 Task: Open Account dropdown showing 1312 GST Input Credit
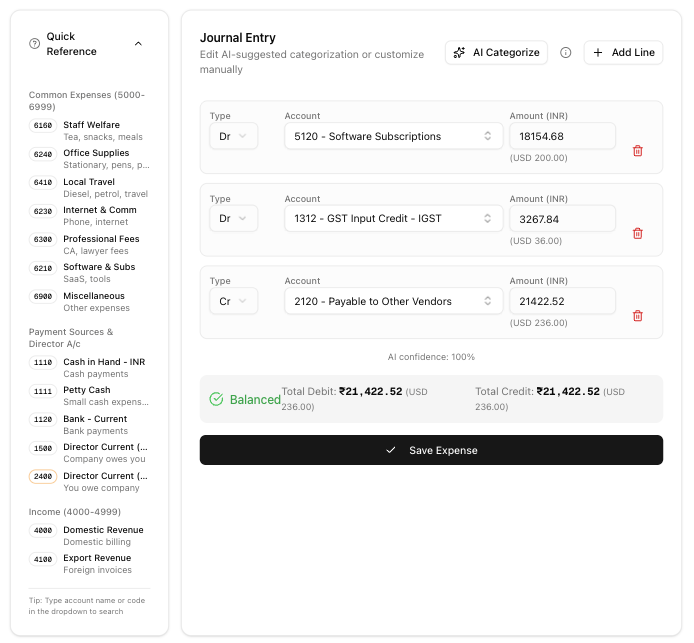(393, 218)
